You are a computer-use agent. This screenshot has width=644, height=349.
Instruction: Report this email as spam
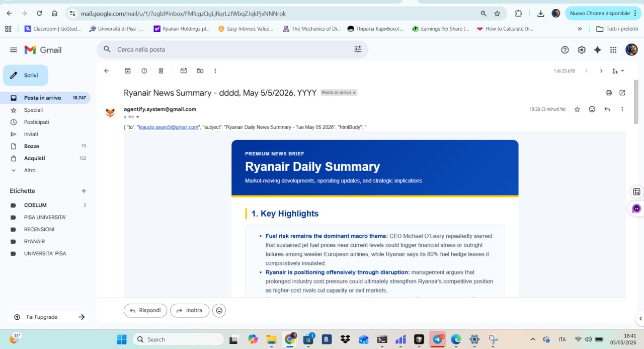144,71
